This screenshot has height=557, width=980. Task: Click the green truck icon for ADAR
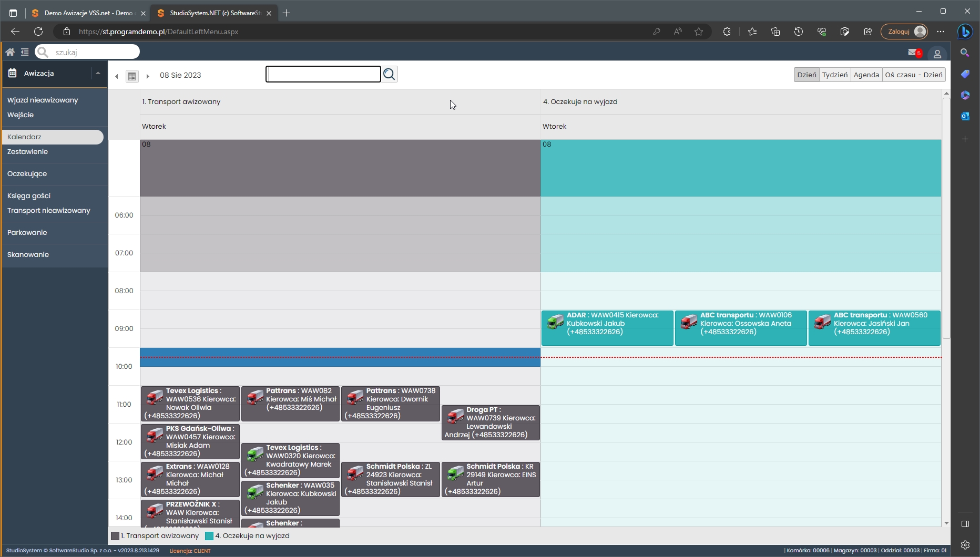[x=555, y=322]
